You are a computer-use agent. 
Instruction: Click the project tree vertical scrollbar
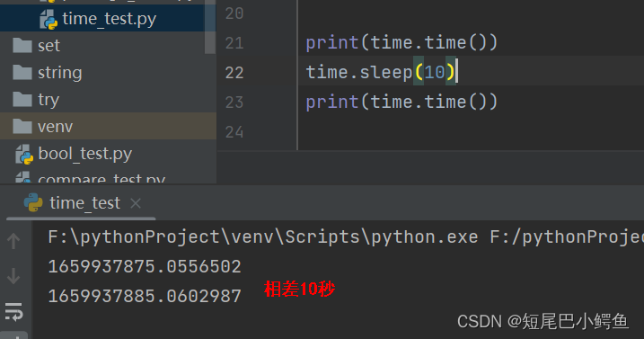[210, 27]
